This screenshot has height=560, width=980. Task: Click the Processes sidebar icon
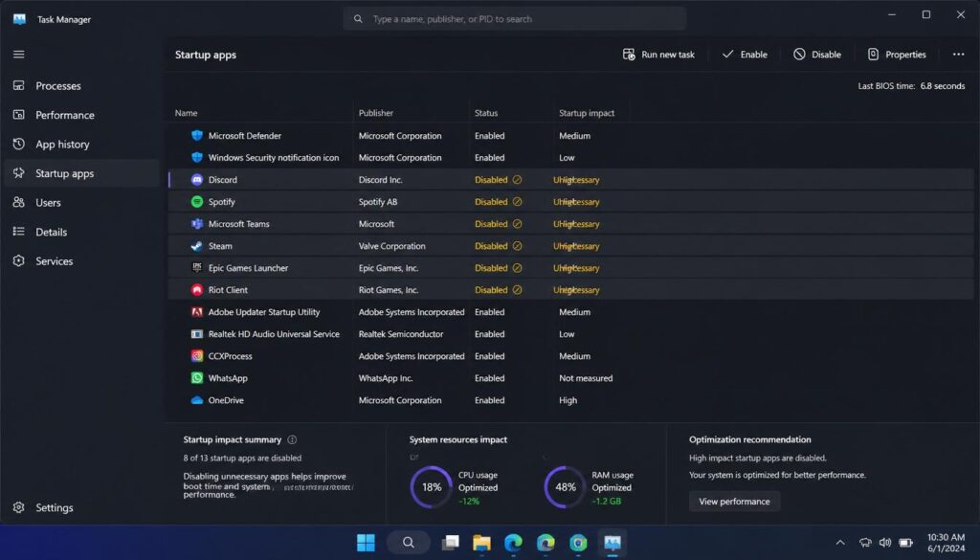[19, 85]
